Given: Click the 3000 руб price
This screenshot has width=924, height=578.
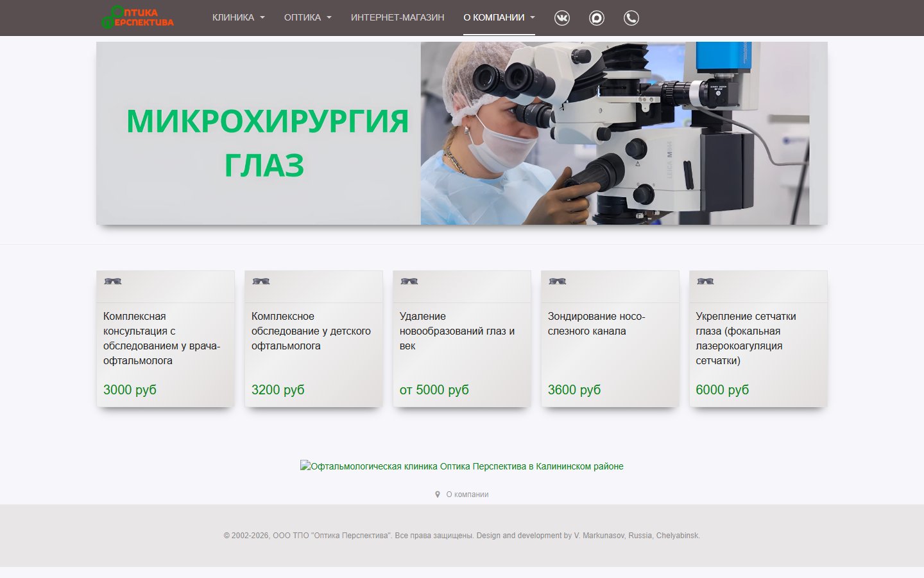Looking at the screenshot, I should (x=130, y=390).
